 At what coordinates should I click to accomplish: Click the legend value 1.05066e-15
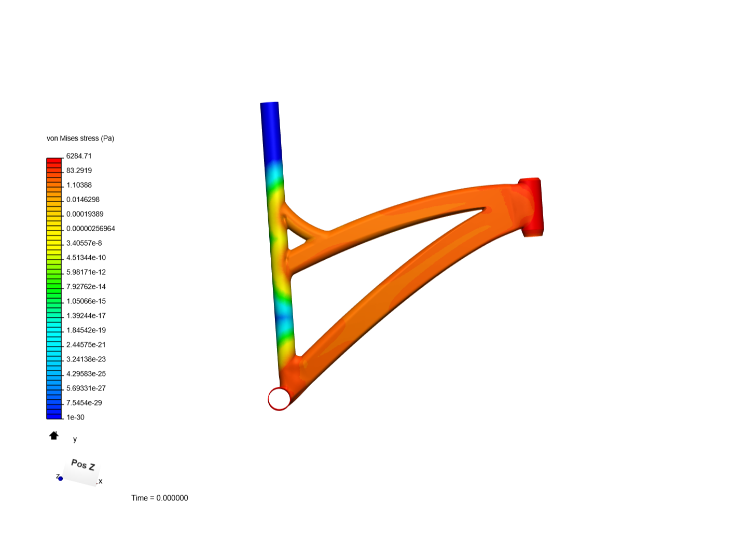86,301
